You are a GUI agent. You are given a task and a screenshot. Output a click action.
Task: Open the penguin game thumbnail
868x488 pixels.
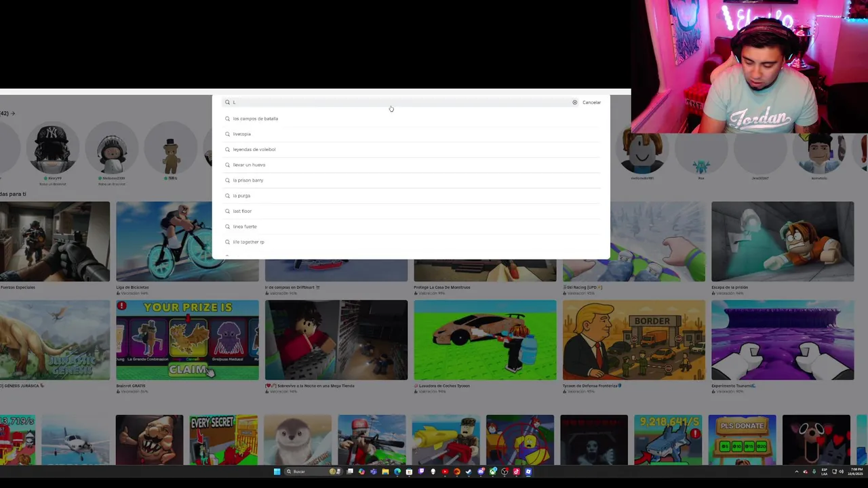coord(298,440)
